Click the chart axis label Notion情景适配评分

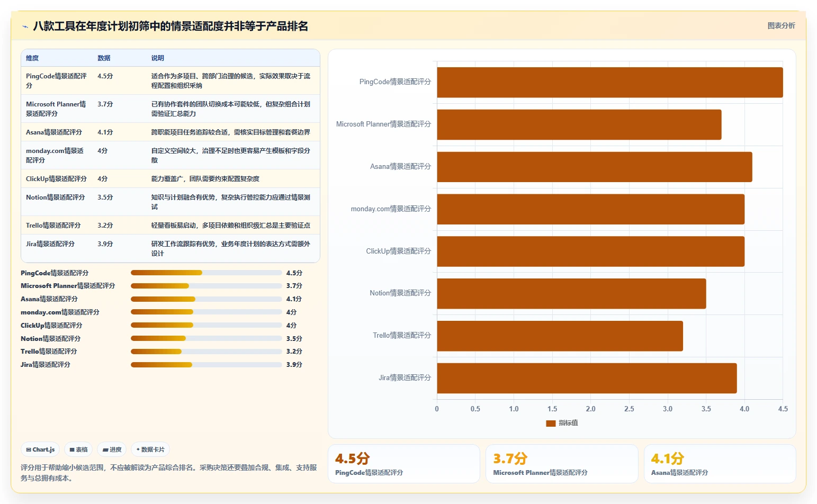(x=400, y=293)
